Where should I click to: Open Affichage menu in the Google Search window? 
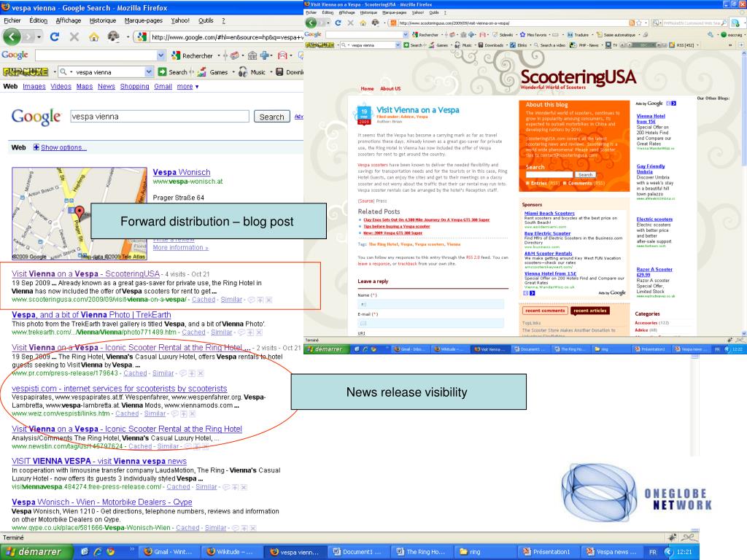[x=68, y=20]
